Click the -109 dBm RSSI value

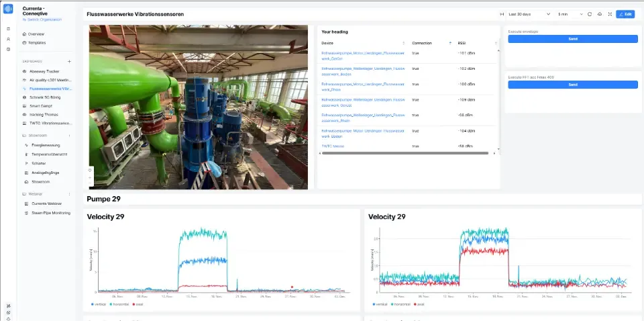pos(466,99)
